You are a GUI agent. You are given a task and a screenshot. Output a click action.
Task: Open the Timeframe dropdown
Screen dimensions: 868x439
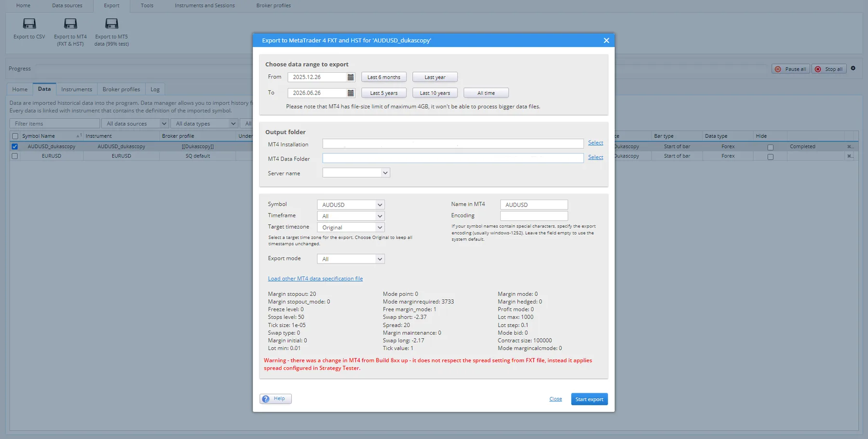coord(351,216)
